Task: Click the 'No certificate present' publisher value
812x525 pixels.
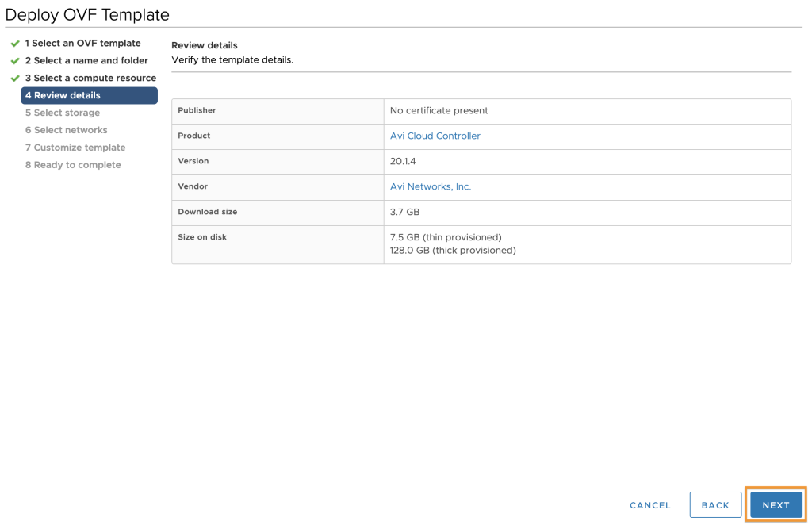Action: pyautogui.click(x=439, y=110)
